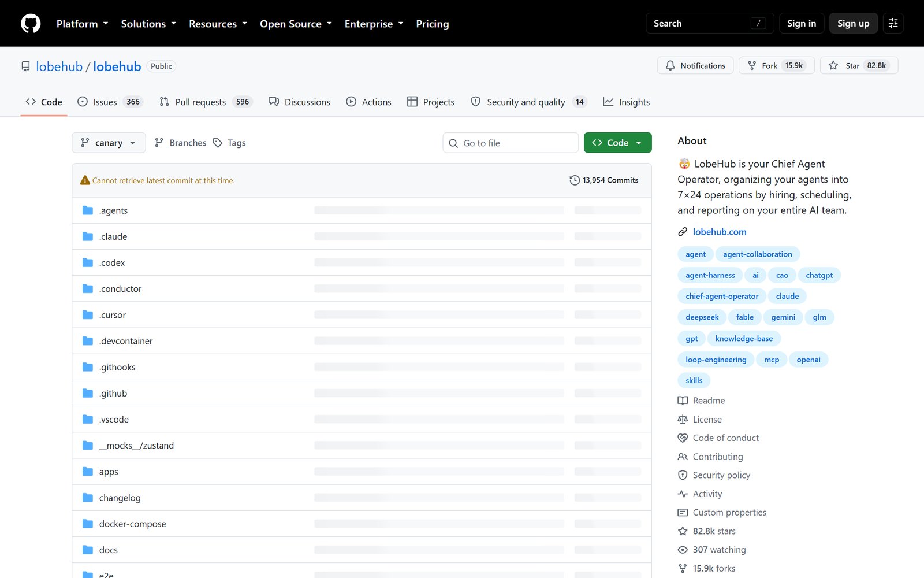
Task: Click the Notifications button
Action: 695,65
